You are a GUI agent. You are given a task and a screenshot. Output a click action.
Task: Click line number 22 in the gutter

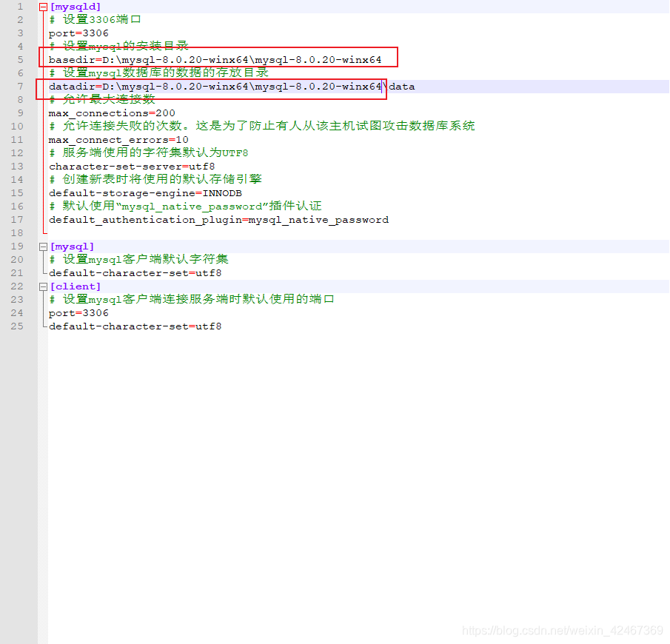pyautogui.click(x=17, y=286)
